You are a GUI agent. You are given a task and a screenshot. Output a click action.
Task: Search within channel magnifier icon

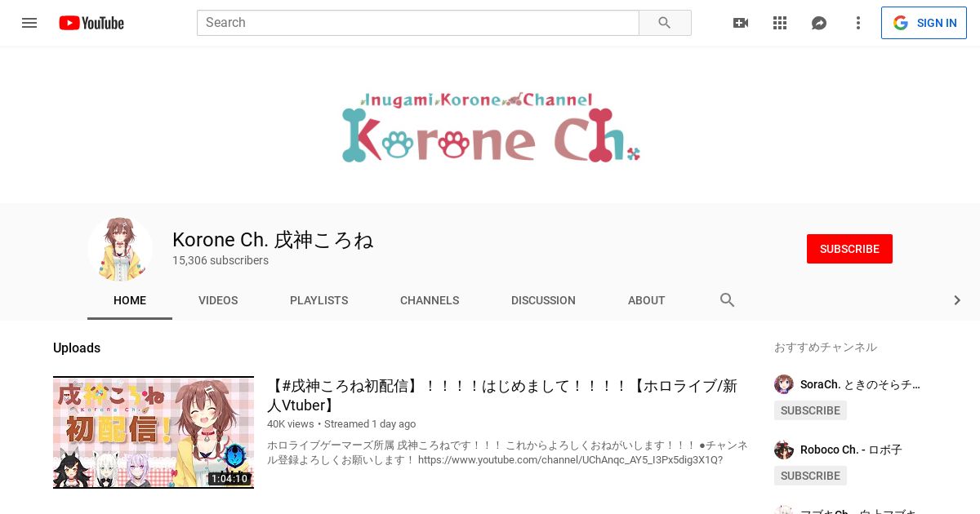(x=728, y=300)
